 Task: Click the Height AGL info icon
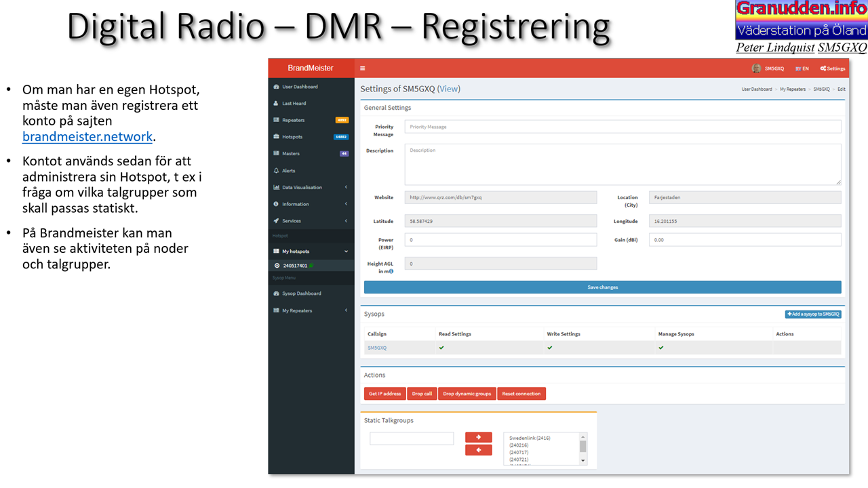[391, 271]
